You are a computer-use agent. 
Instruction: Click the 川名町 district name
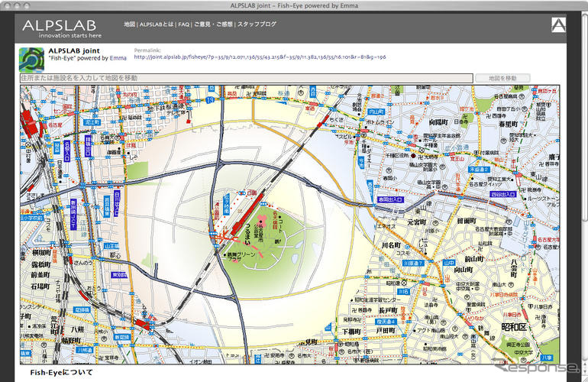[391, 245]
